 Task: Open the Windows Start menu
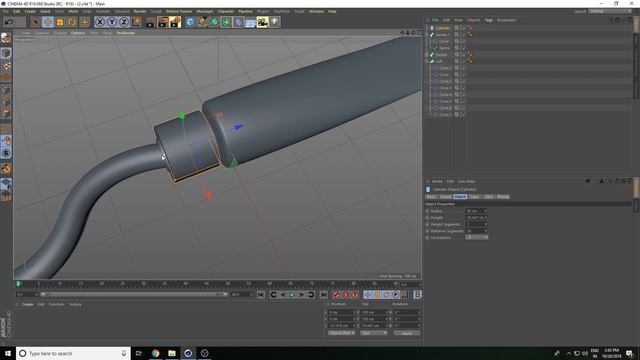click(x=8, y=353)
